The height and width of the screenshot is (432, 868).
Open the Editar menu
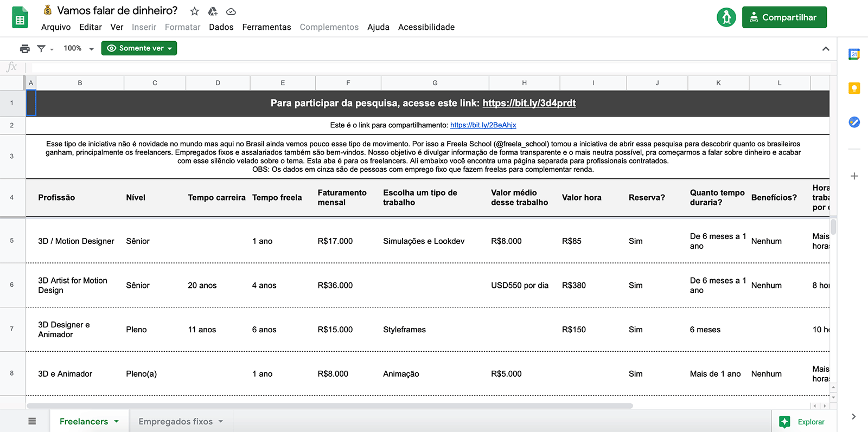[x=91, y=27]
